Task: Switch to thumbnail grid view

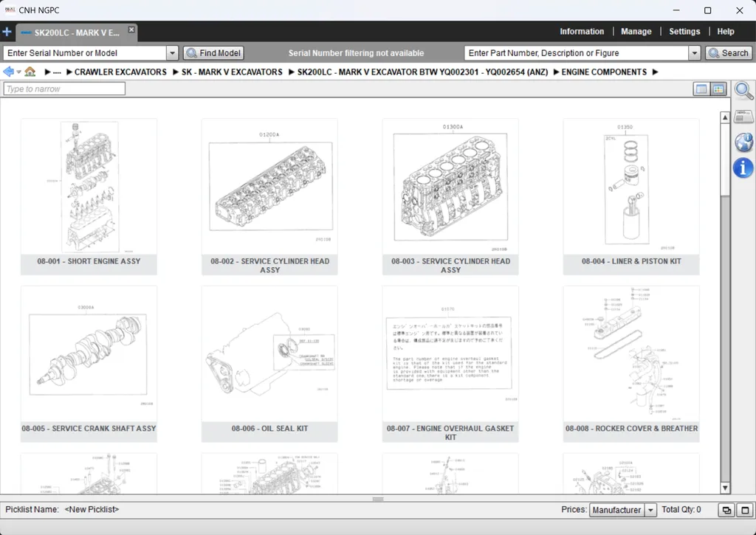Action: pyautogui.click(x=718, y=89)
